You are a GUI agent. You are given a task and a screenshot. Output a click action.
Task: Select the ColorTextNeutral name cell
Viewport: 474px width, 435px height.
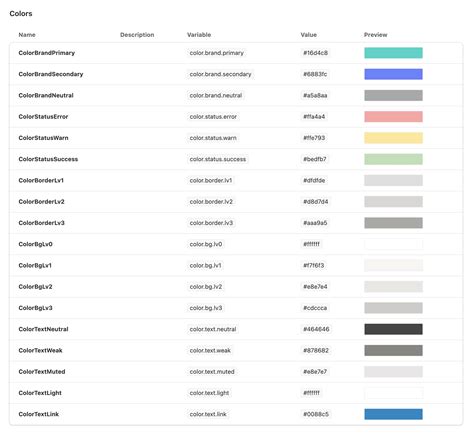coord(43,329)
